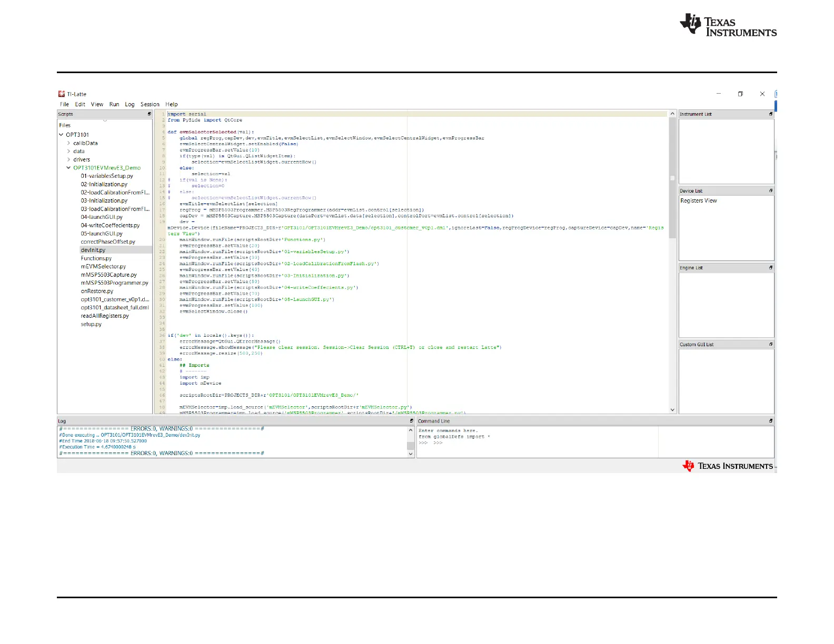Open the Help menu
This screenshot has height=644, width=834.
[172, 104]
